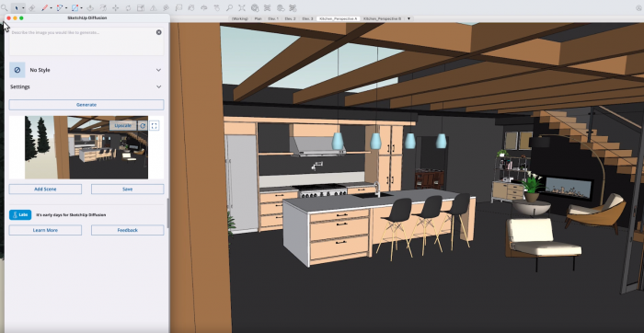Image resolution: width=644 pixels, height=333 pixels.
Task: Click the icon at far right of toolbar
Action: tap(638, 7)
